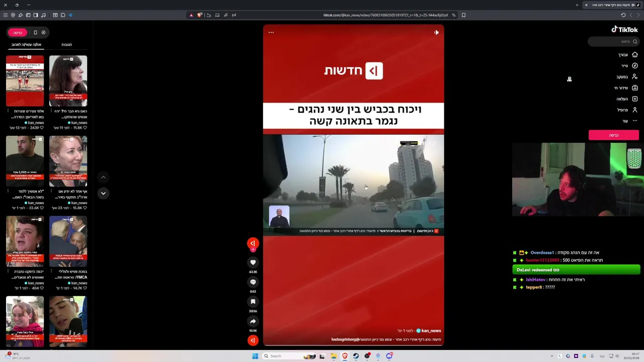Close the TikTok browser tab
644x362 pixels.
click(586, 5)
